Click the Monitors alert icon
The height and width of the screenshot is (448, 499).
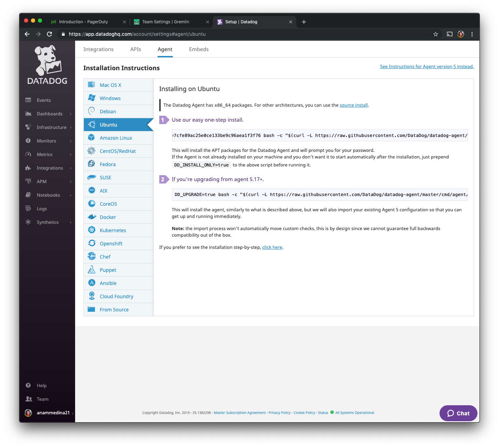[x=28, y=141]
